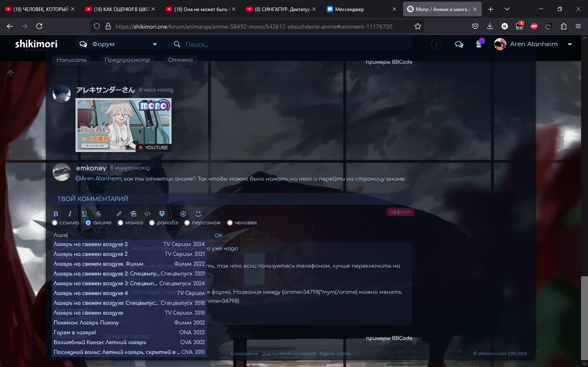The width and height of the screenshot is (588, 367).
Task: Click the upload arrow icon in editor
Action: click(183, 214)
